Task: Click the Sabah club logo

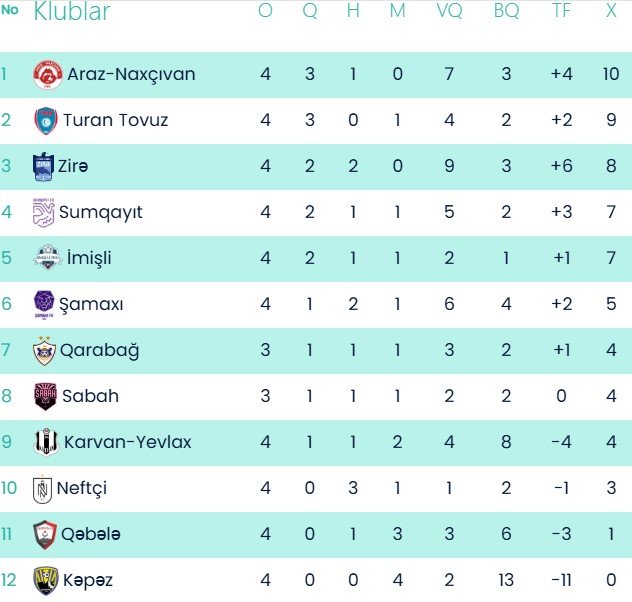Action: click(46, 396)
